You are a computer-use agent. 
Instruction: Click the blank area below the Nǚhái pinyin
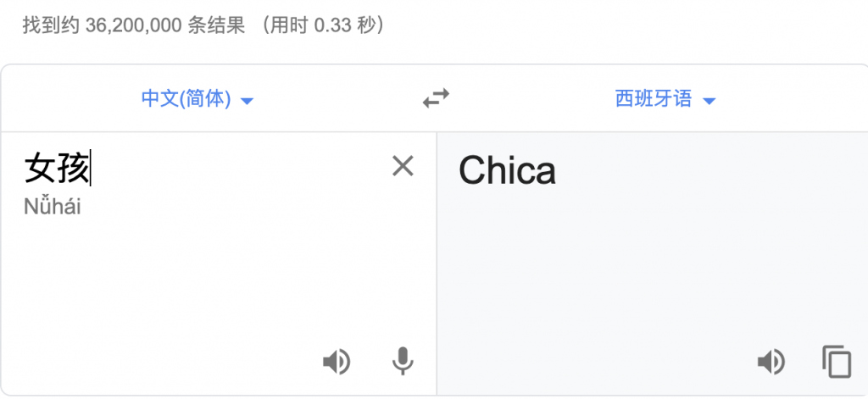point(170,280)
